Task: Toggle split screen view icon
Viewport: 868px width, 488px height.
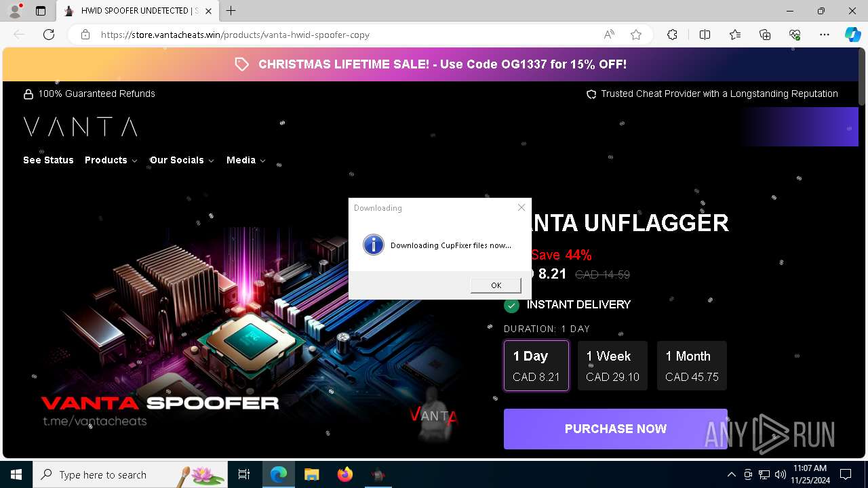Action: (x=705, y=35)
